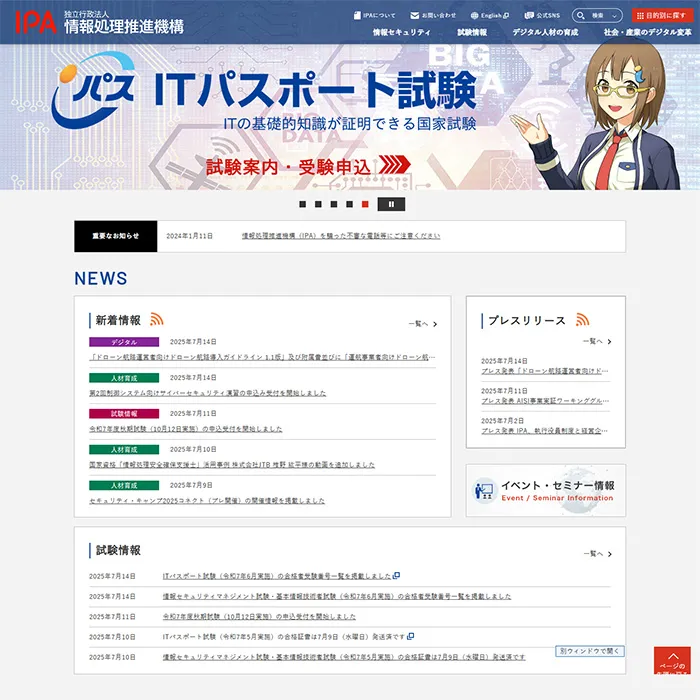Screen dimensions: 700x700
Task: Open the important notice about suspicious calls
Action: tap(341, 236)
